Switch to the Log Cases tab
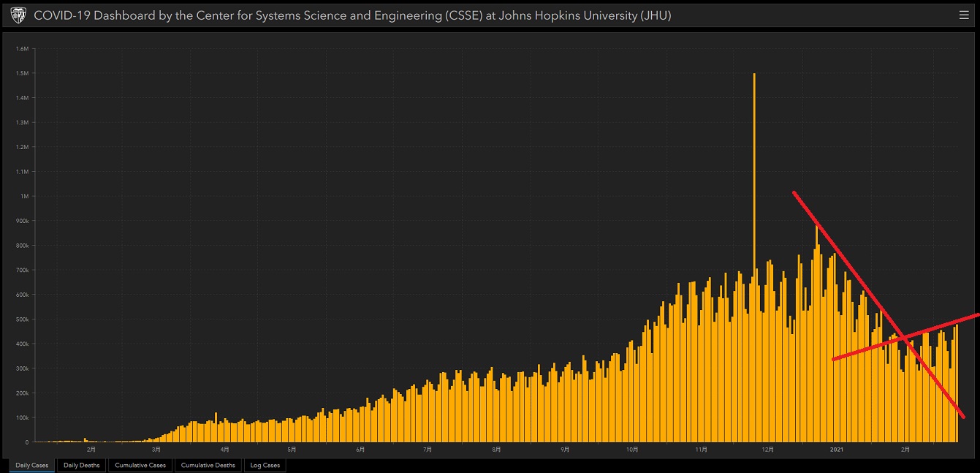Screen dimensions: 980x473 tap(265, 465)
